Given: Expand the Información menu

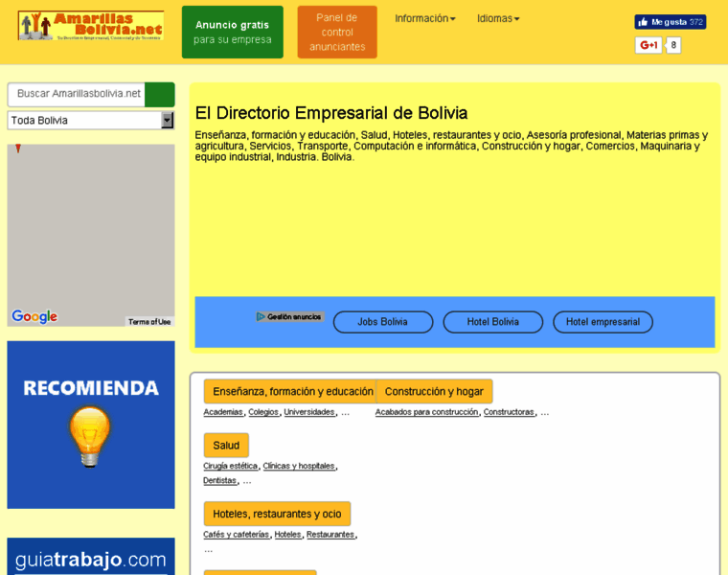Looking at the screenshot, I should pyautogui.click(x=424, y=18).
